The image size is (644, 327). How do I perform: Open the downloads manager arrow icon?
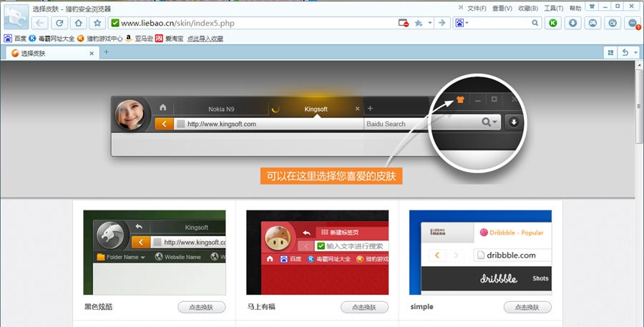[x=572, y=23]
